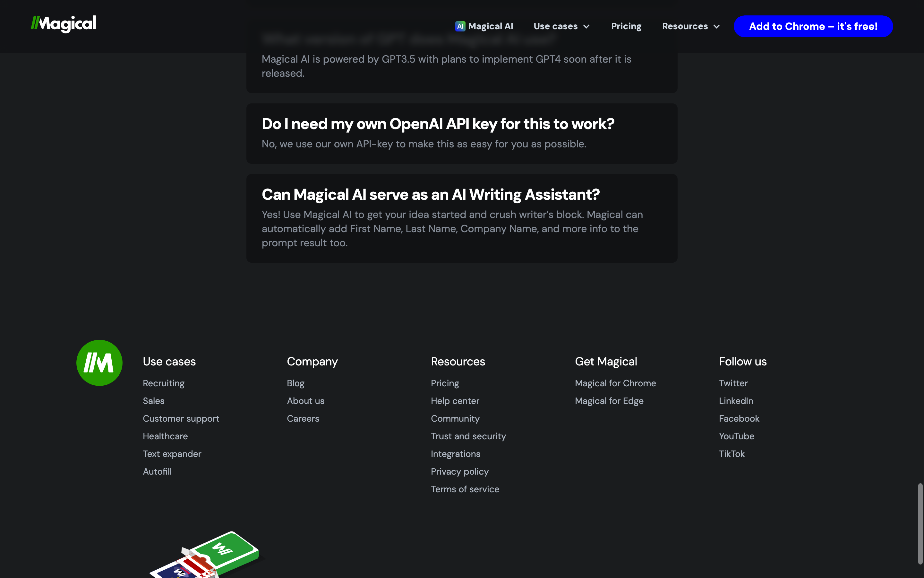Open the Healthcare use case link
This screenshot has width=924, height=578.
[165, 436]
